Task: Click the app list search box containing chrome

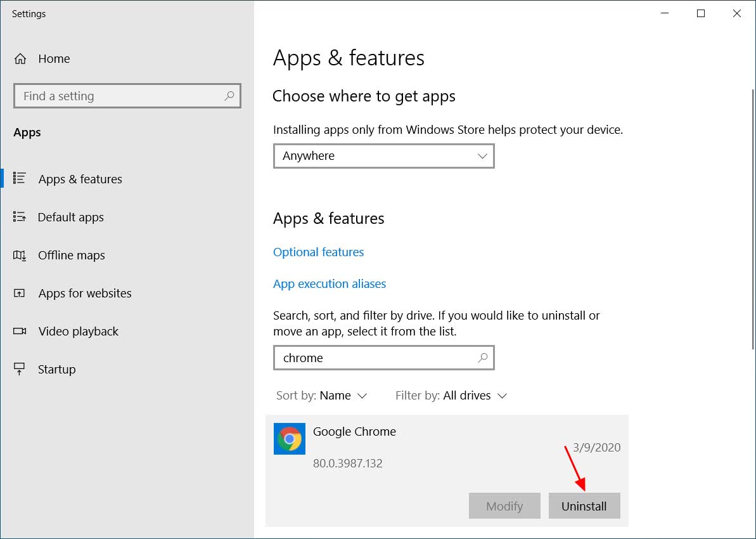Action: point(384,358)
